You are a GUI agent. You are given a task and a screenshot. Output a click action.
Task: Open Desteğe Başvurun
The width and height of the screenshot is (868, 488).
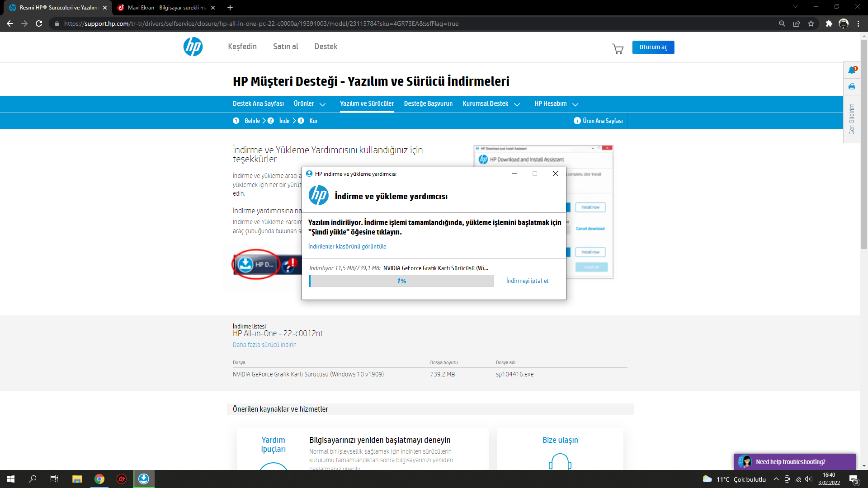(428, 104)
